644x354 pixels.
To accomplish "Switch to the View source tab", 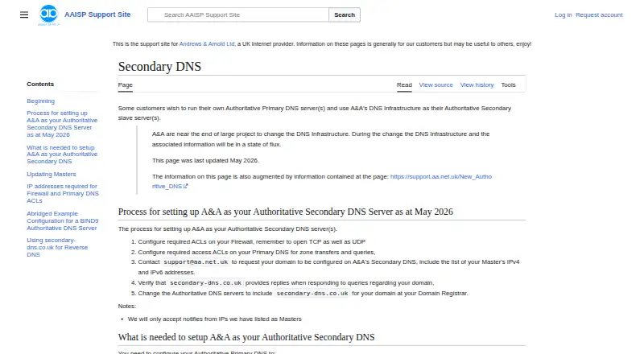I will coord(436,85).
